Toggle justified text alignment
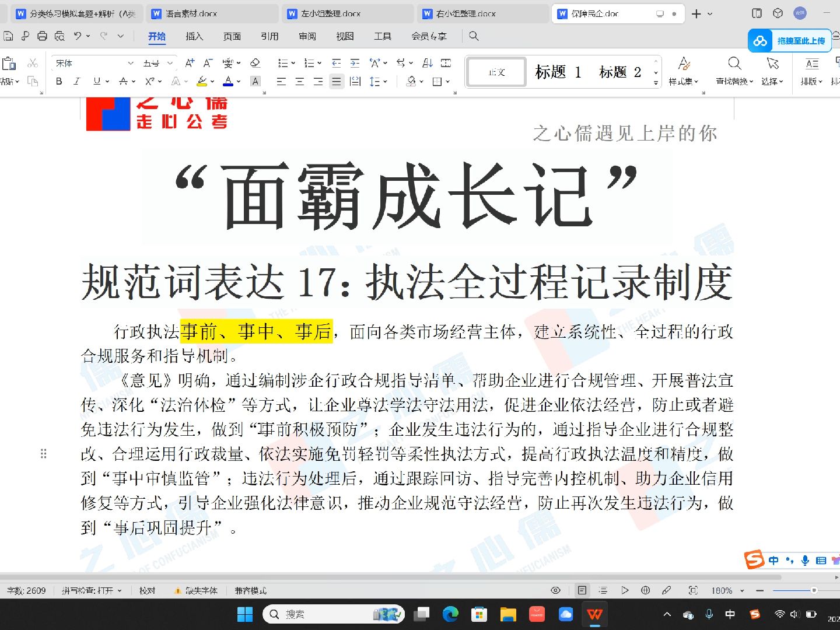This screenshot has width=840, height=630. pyautogui.click(x=336, y=81)
